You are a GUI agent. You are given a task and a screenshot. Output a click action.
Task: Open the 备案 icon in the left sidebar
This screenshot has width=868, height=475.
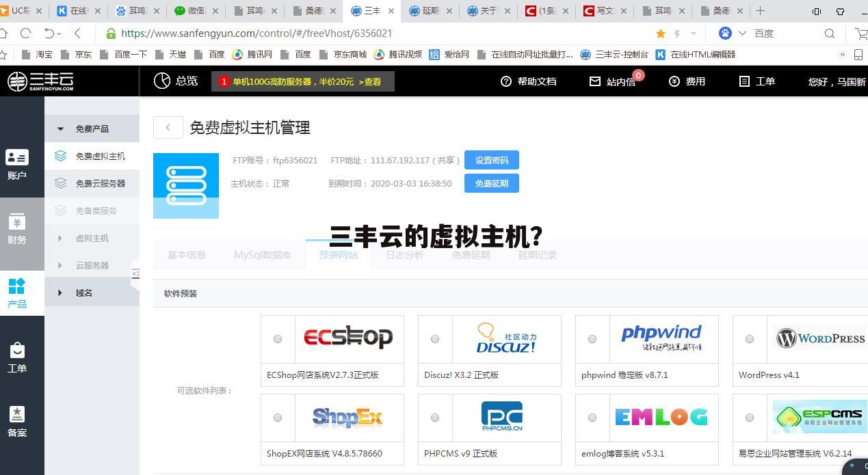point(17,421)
